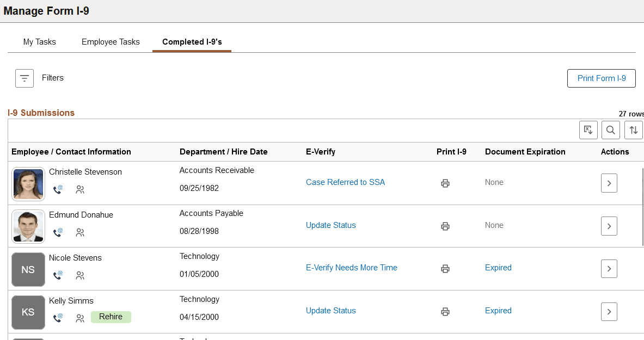Open related persons icon for Nicole Stevens
The image size is (644, 340).
point(79,275)
